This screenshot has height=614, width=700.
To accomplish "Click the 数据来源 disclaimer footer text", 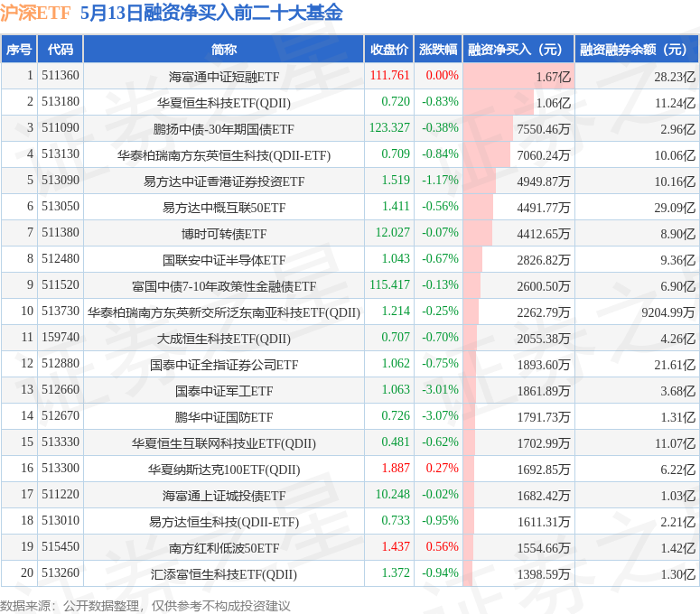I will coord(145,606).
